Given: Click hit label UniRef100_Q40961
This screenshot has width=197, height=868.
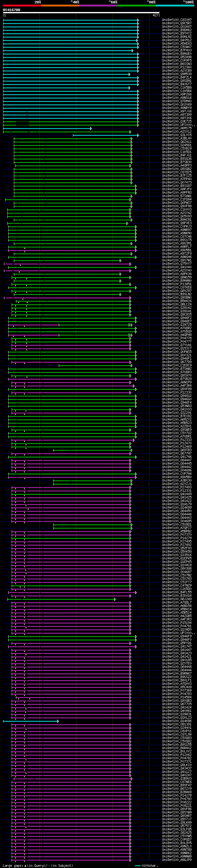Looking at the screenshot, I should (177, 711).
